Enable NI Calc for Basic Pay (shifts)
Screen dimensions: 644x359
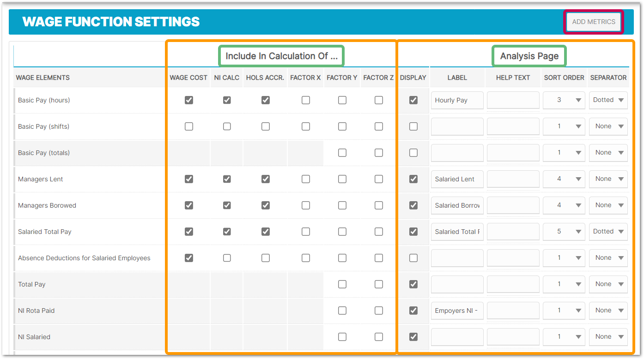click(x=227, y=126)
